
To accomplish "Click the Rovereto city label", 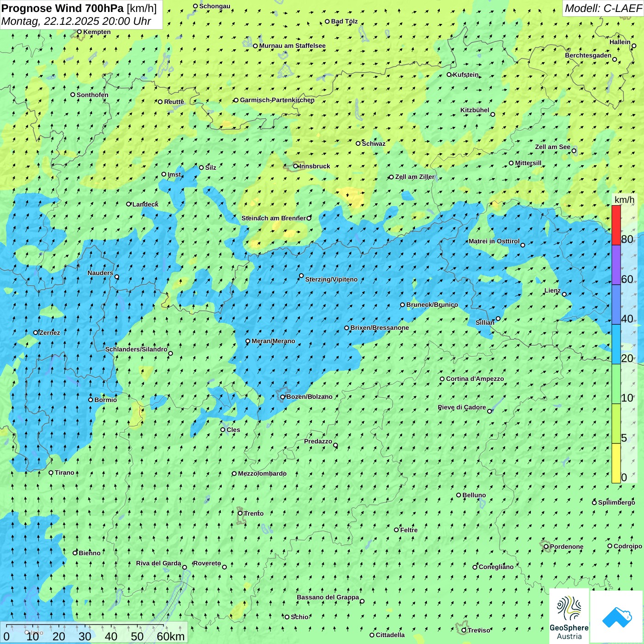I will pyautogui.click(x=207, y=563).
